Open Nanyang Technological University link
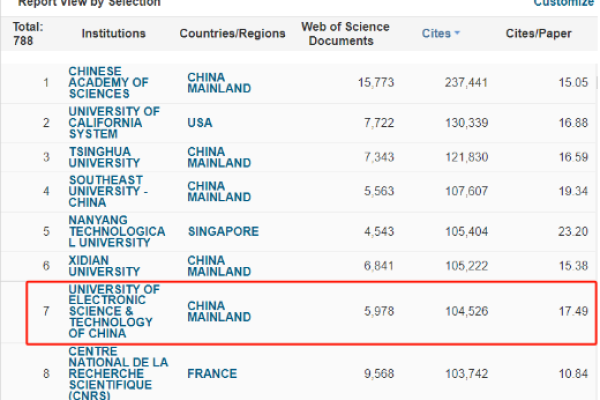600x400 pixels. tap(117, 231)
